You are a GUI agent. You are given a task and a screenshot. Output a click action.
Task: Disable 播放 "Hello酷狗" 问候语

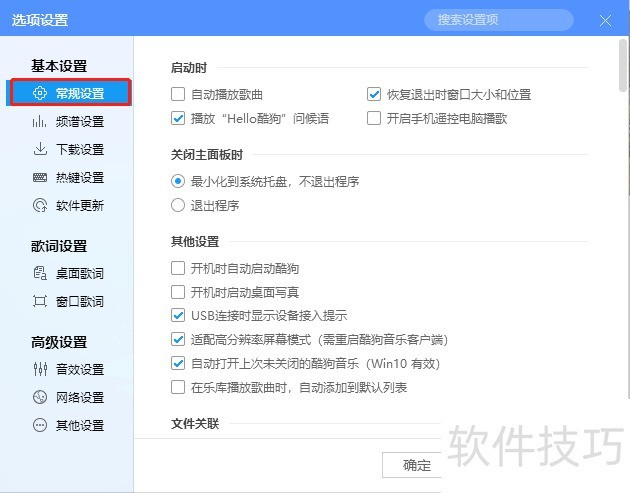[x=178, y=118]
